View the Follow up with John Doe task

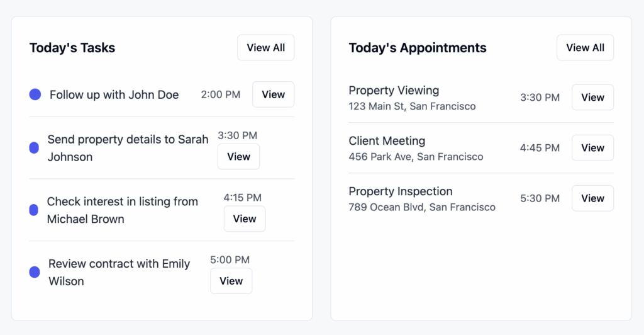click(273, 94)
